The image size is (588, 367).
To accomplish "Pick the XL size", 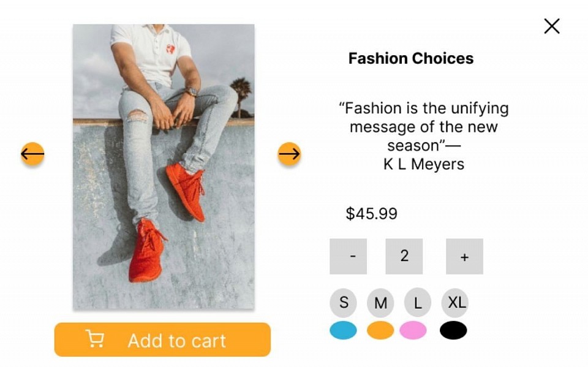I will [x=455, y=302].
